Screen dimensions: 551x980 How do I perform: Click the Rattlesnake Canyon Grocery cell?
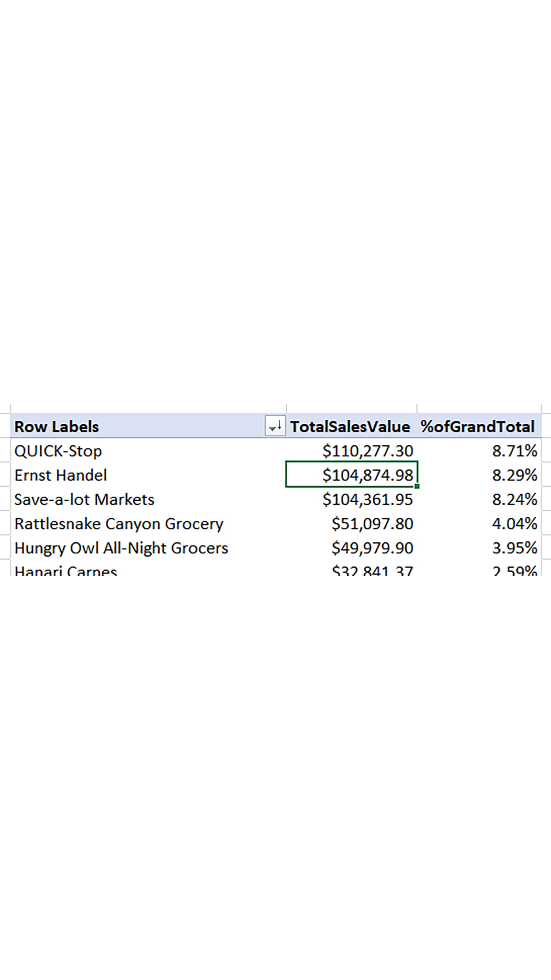point(119,524)
